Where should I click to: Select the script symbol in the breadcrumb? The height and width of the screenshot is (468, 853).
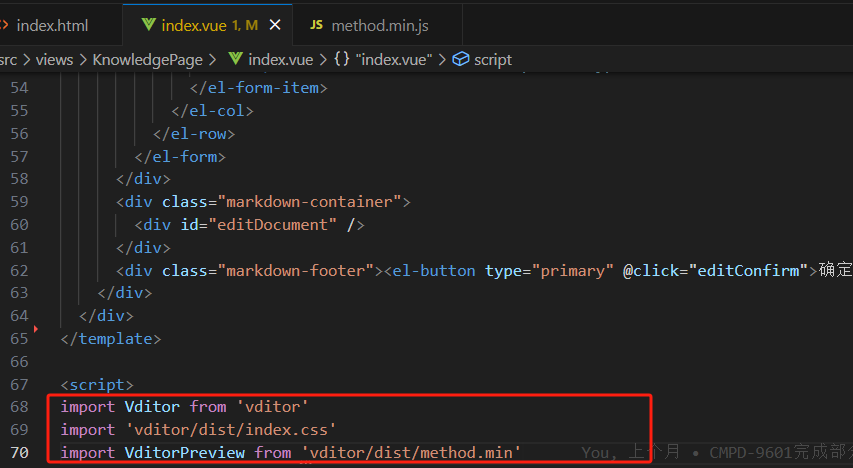(492, 59)
